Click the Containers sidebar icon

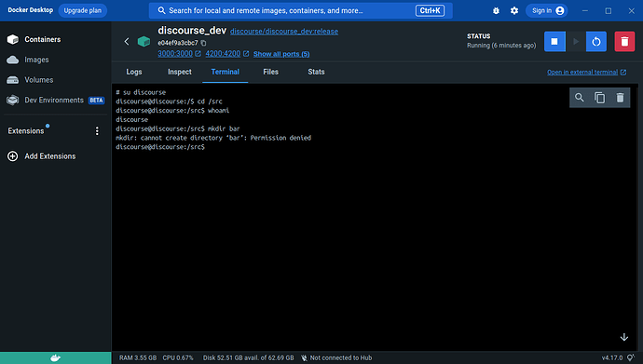(13, 39)
